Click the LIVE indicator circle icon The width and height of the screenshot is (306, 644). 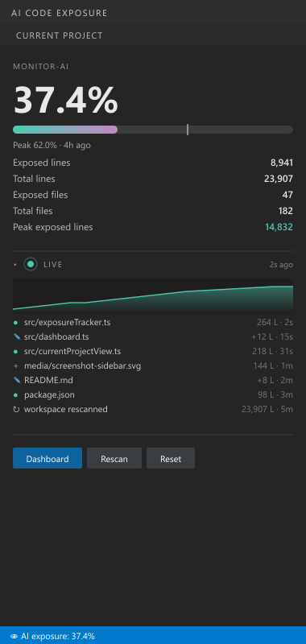click(x=31, y=264)
